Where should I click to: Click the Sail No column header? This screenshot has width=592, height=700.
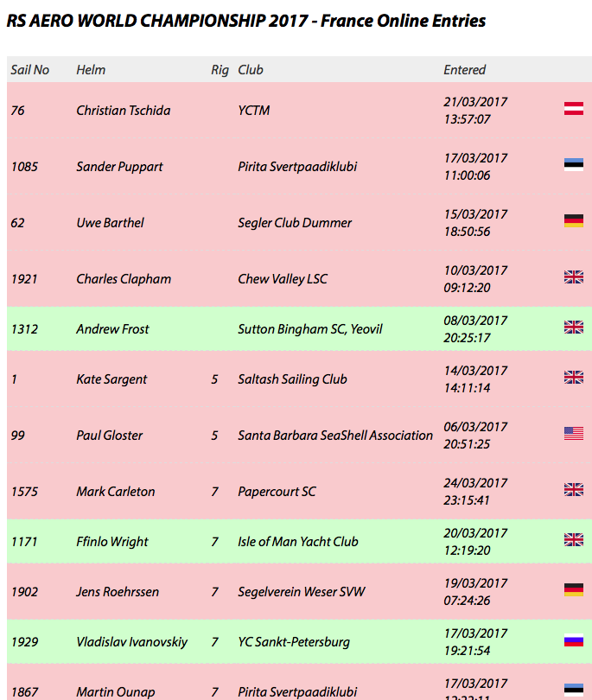tap(30, 70)
